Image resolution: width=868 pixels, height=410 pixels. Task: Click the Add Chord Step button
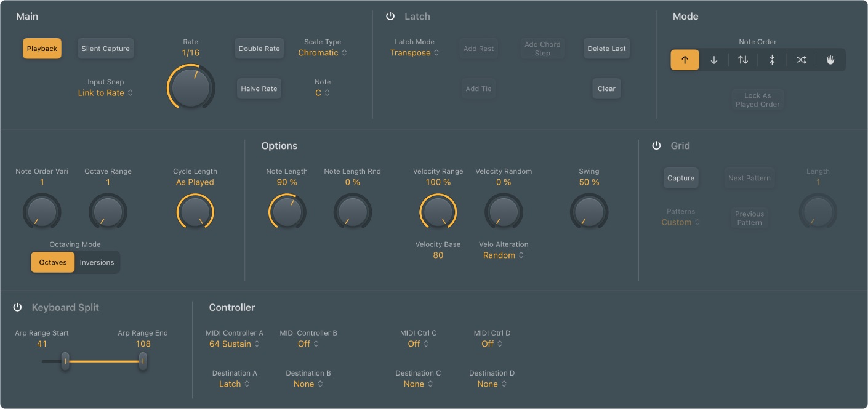coord(542,49)
